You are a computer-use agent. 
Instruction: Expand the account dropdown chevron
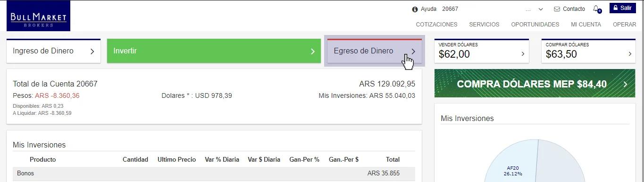click(541, 9)
